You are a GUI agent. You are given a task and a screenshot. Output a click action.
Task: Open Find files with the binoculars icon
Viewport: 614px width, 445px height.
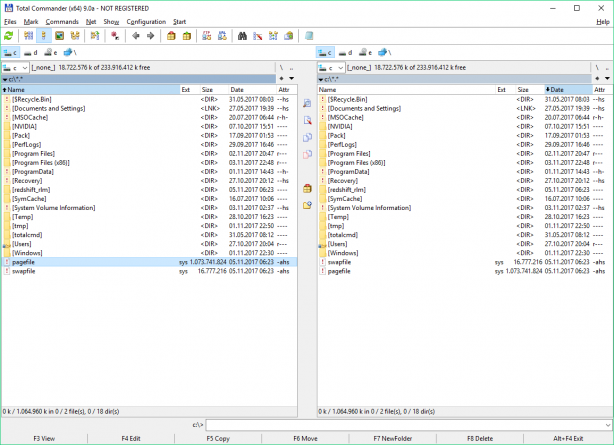(242, 36)
